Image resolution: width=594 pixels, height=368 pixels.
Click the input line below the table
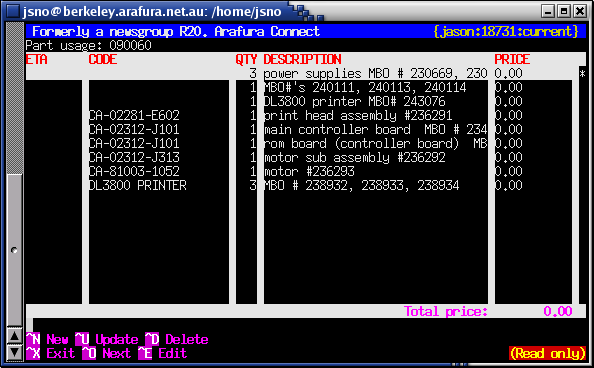309,325
